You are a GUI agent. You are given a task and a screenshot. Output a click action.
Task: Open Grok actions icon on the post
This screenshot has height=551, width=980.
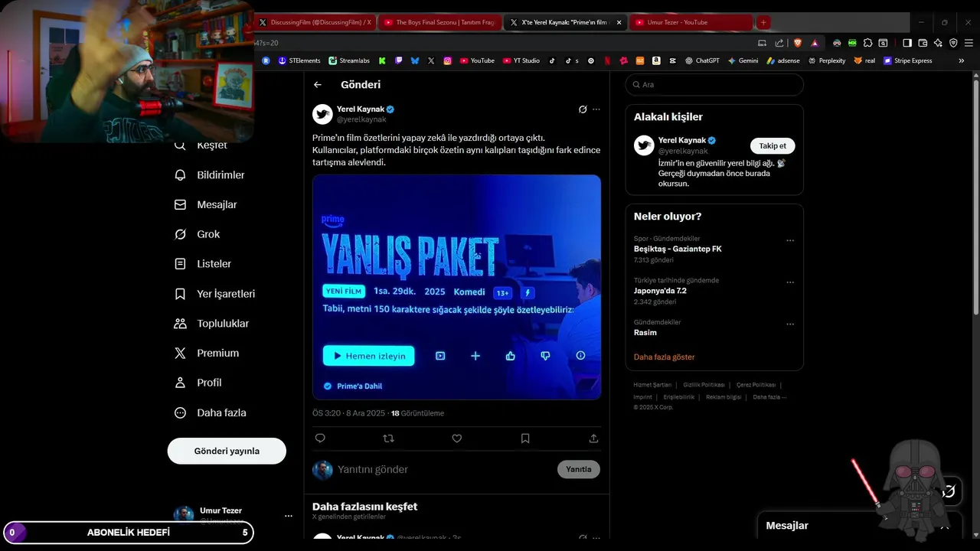tap(583, 109)
